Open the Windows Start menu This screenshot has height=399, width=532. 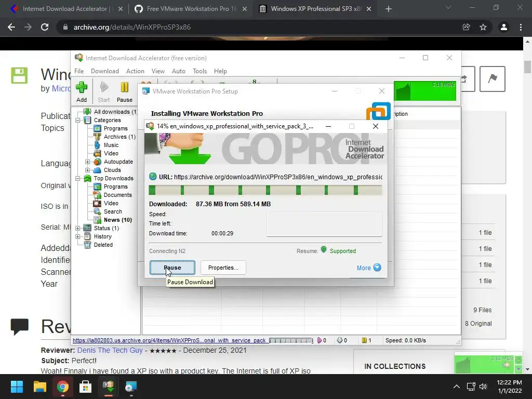coord(17,387)
